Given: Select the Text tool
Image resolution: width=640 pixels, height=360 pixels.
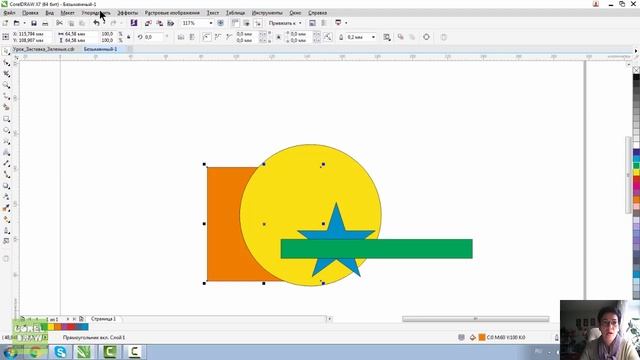Looking at the screenshot, I should point(6,152).
